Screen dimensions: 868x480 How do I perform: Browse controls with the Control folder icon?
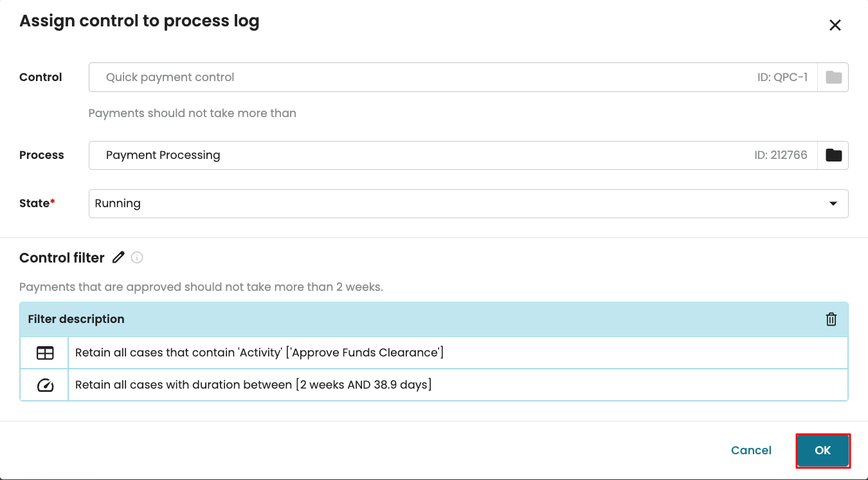[x=833, y=77]
